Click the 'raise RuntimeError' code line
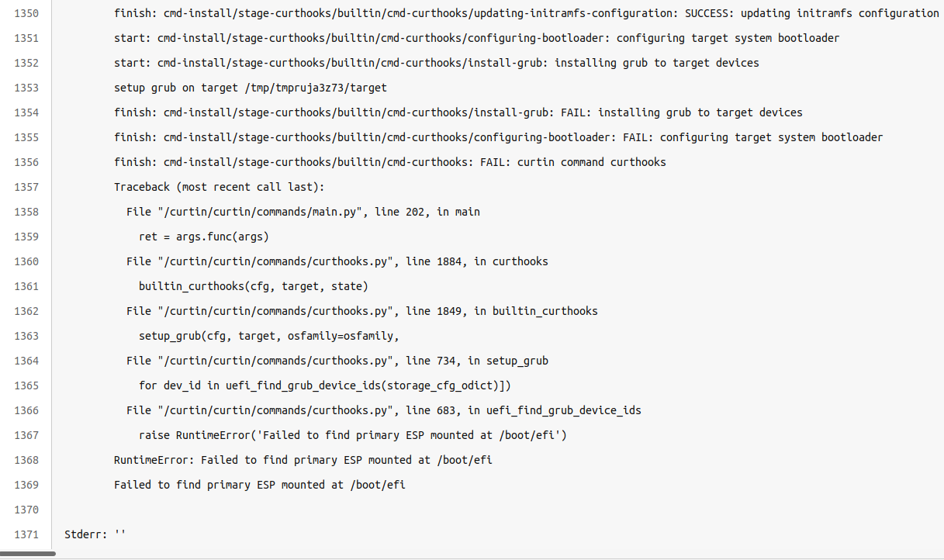Viewport: 944px width, 560px height. (353, 435)
